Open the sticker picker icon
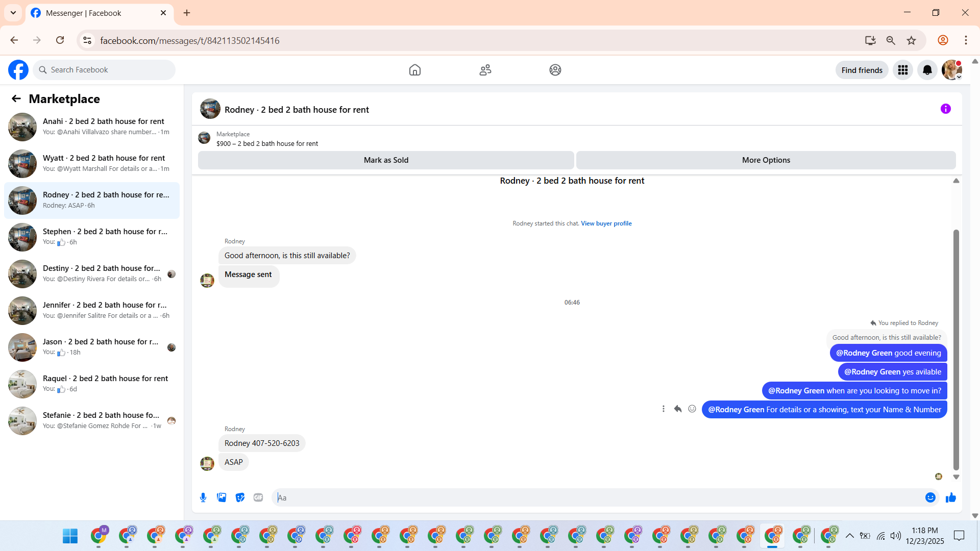This screenshot has width=980, height=551. [240, 497]
